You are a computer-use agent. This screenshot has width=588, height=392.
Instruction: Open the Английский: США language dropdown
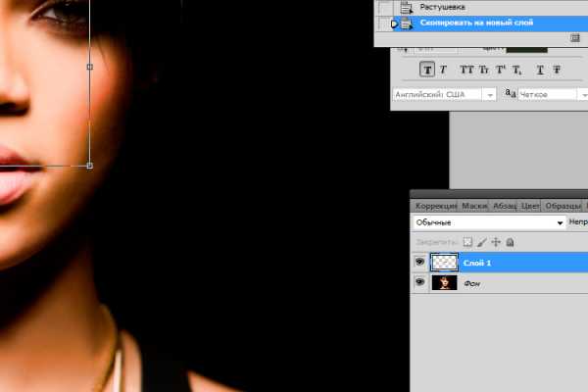pos(444,94)
